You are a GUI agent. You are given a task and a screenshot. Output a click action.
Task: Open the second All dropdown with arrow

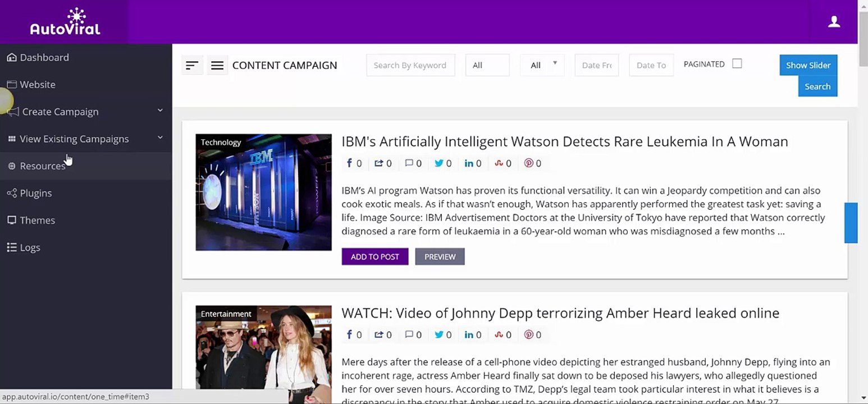[542, 65]
